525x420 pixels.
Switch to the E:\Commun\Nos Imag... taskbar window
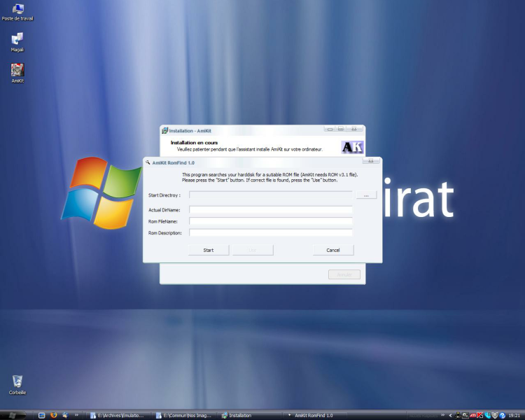tap(184, 415)
